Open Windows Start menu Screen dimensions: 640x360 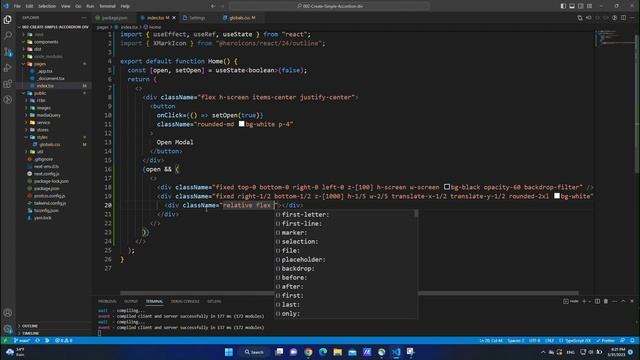pyautogui.click(x=229, y=352)
